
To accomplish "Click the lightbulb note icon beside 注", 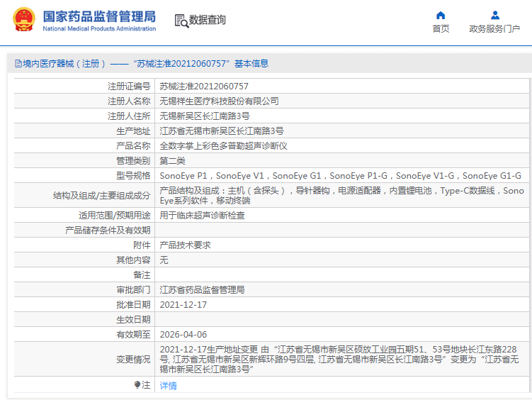I will coord(137,384).
